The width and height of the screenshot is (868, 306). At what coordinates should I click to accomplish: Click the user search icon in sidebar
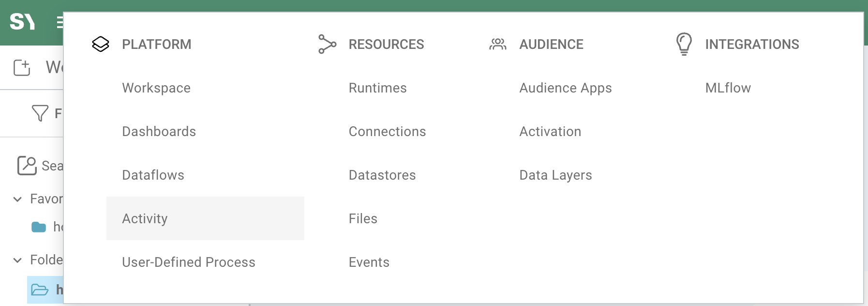coord(27,166)
